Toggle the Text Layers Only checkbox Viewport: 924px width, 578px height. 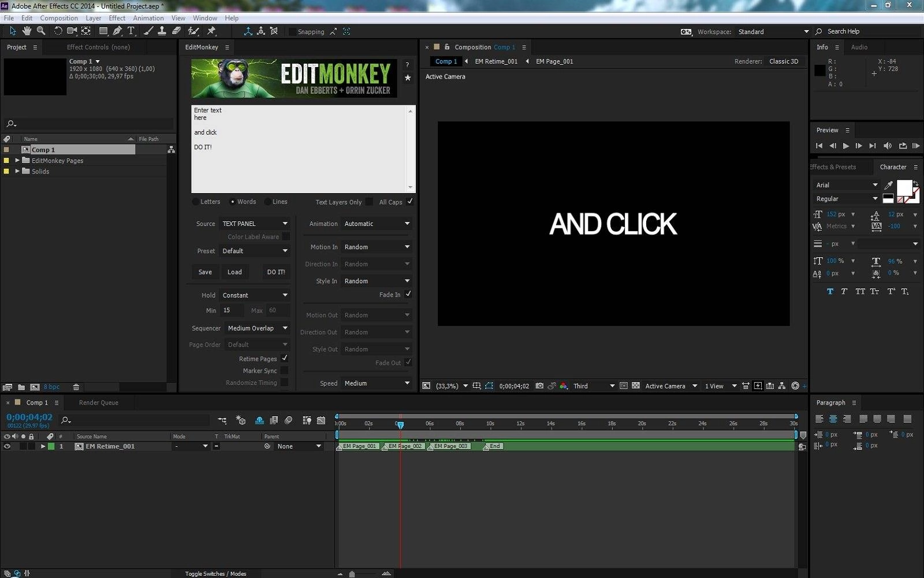pos(369,201)
